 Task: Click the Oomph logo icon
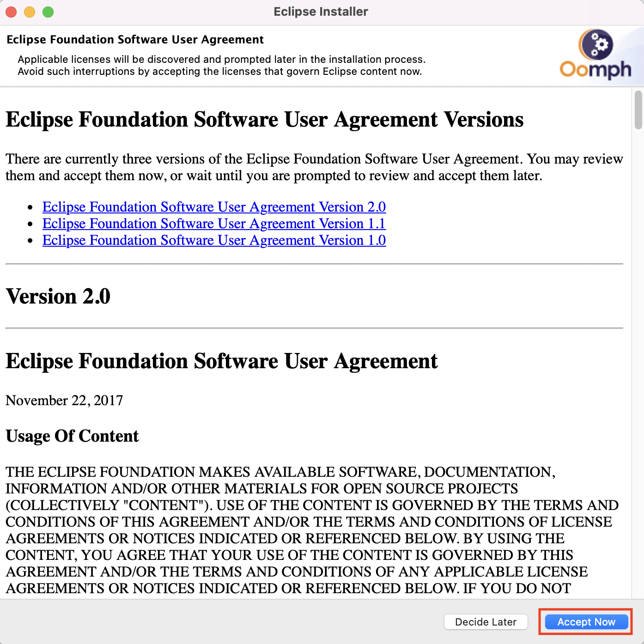(x=595, y=54)
